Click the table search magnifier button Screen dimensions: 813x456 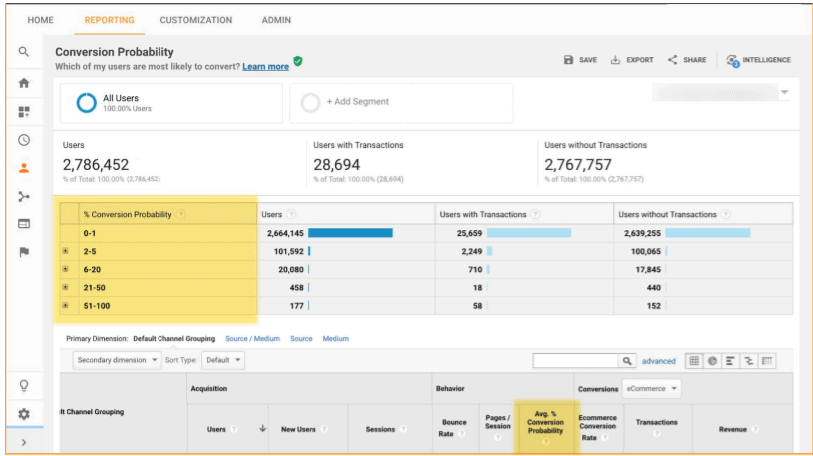(x=628, y=361)
